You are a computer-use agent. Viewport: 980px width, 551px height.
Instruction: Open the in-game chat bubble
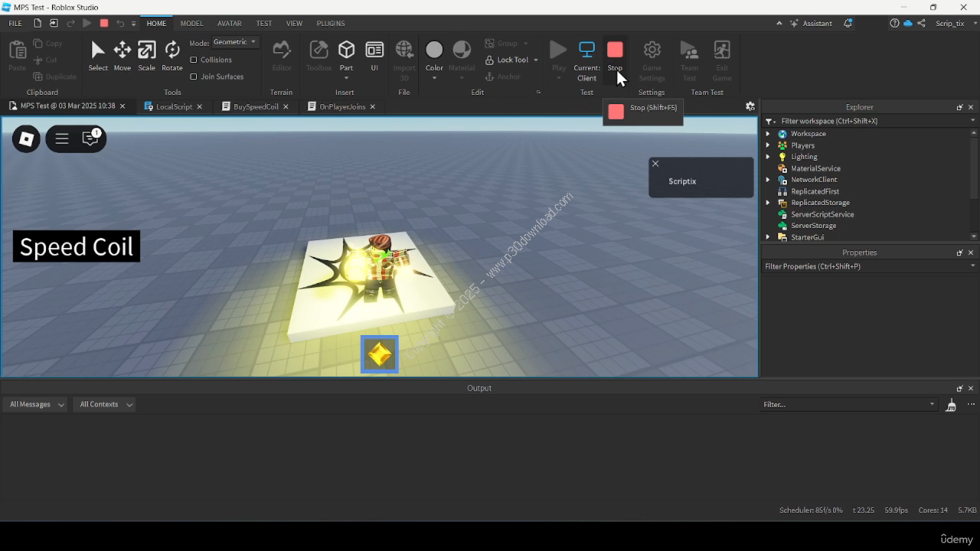pos(91,138)
